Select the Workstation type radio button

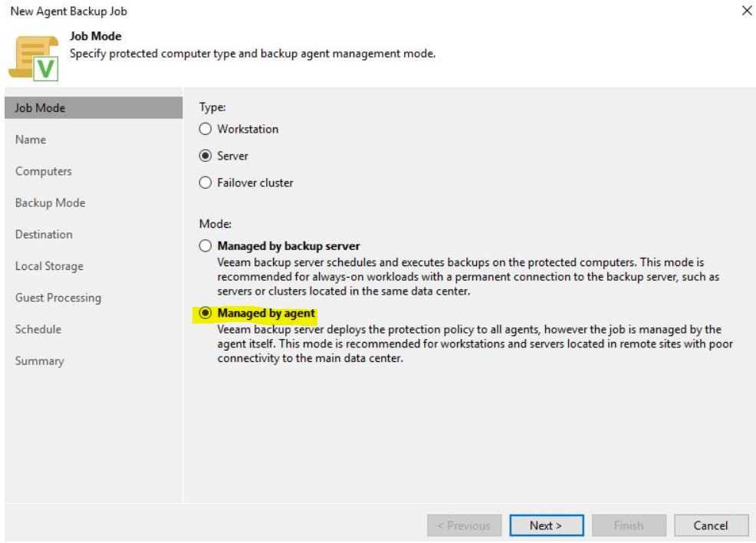[205, 130]
